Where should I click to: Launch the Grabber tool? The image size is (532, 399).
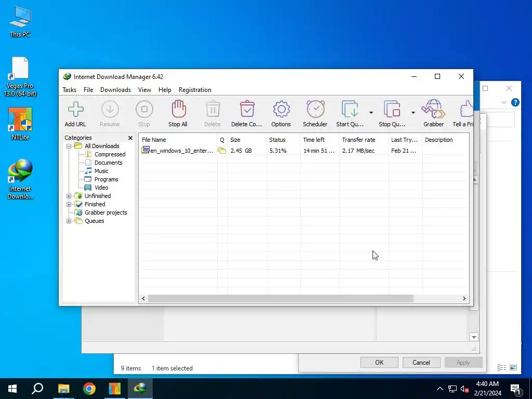(433, 114)
